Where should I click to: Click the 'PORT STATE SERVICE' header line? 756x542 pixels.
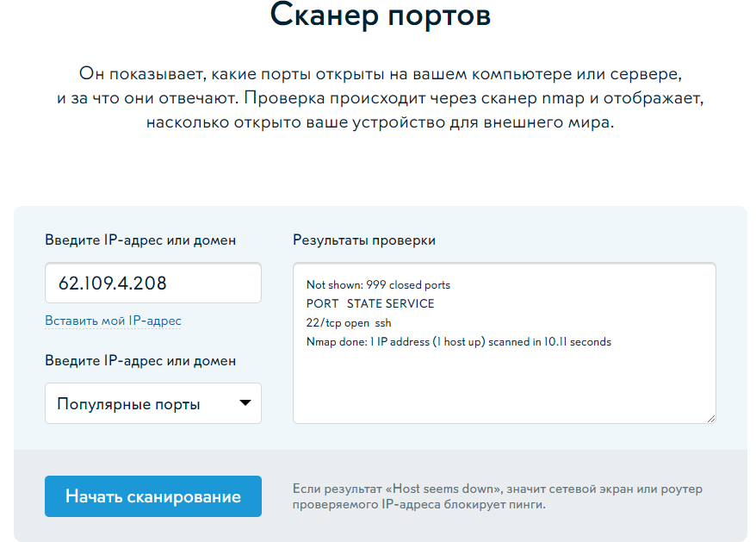point(370,303)
